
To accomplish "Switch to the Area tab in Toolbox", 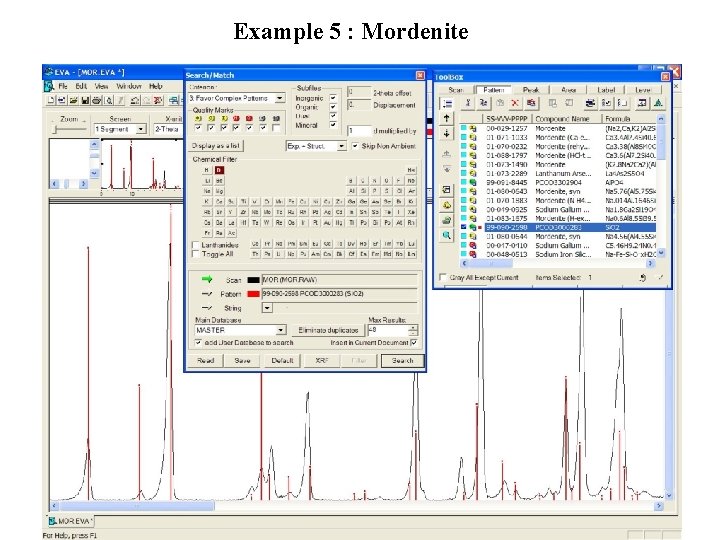I will (x=568, y=90).
